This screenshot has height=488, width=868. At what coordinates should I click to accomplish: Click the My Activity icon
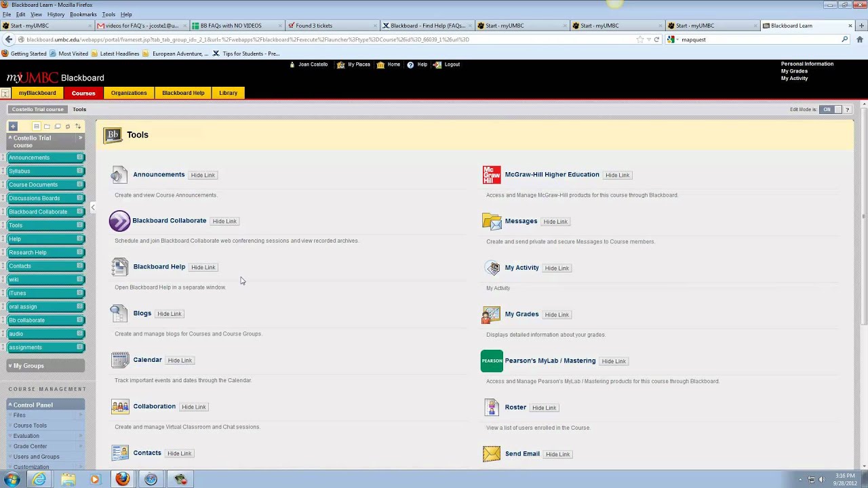point(493,268)
